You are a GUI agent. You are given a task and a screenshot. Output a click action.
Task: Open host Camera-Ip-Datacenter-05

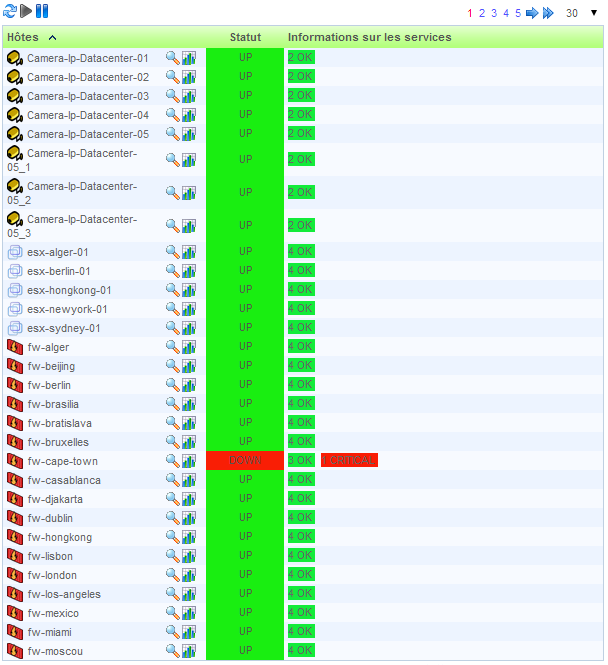(x=88, y=134)
